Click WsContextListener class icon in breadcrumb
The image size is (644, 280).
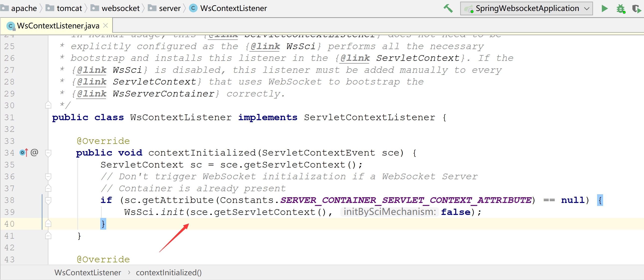(193, 8)
